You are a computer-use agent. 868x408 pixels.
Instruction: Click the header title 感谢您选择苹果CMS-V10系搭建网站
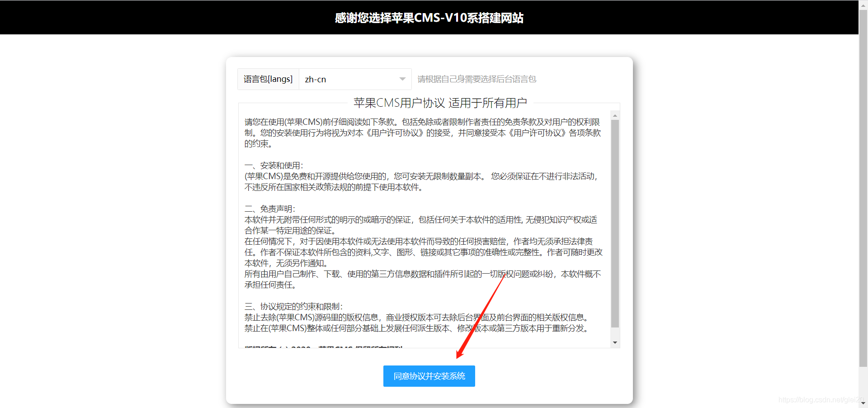click(429, 18)
